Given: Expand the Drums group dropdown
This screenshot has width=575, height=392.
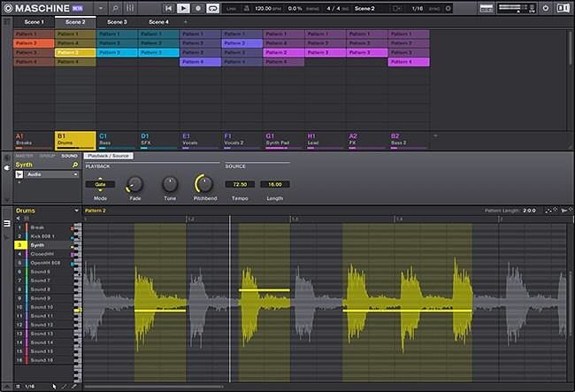Looking at the screenshot, I should tap(76, 211).
